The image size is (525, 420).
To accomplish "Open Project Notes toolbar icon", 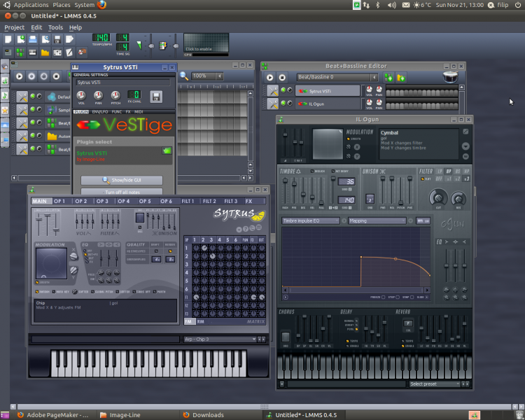I will pyautogui.click(x=69, y=52).
